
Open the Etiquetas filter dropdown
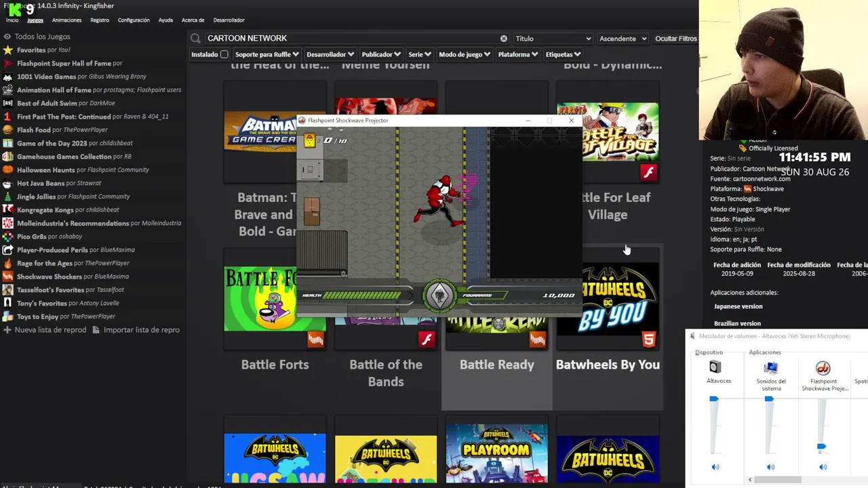[x=564, y=54]
